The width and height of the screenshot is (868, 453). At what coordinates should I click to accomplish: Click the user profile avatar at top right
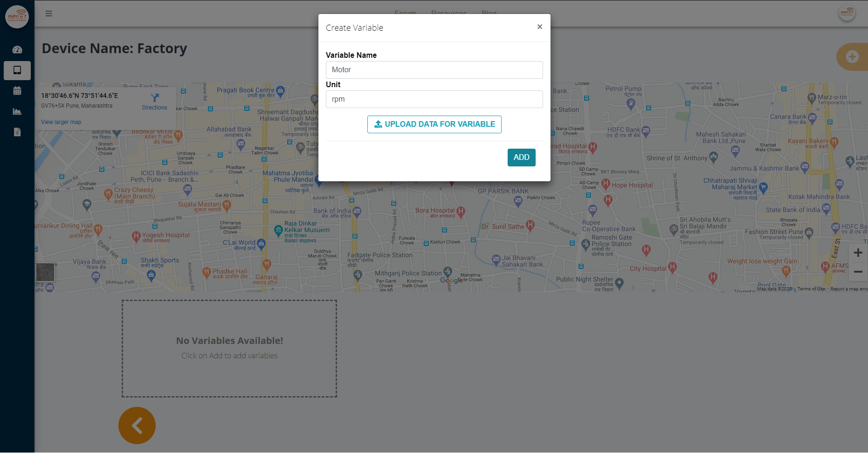pyautogui.click(x=847, y=13)
